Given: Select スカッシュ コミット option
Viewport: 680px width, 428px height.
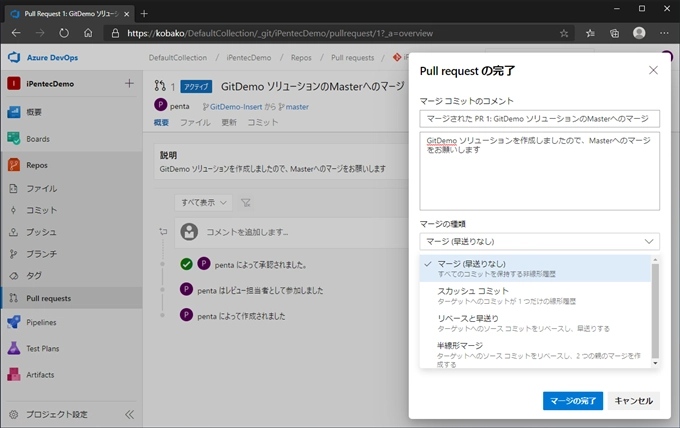Looking at the screenshot, I should point(535,296).
